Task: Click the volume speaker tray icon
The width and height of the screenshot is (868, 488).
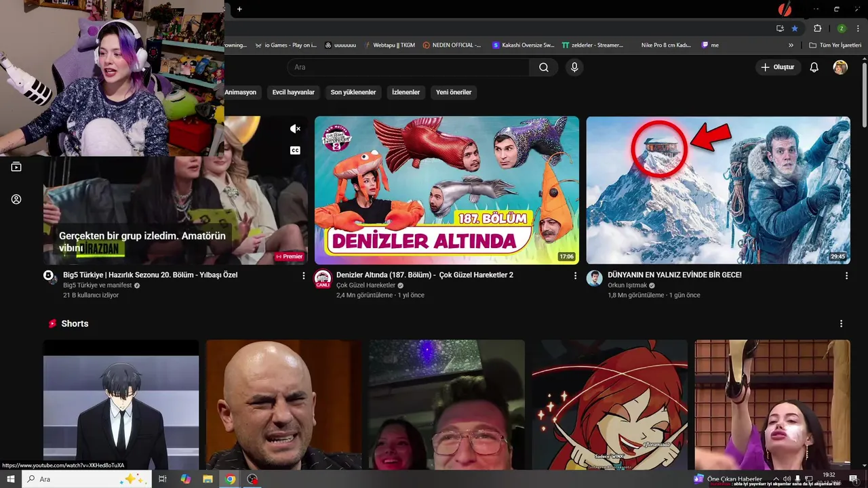Action: click(787, 479)
